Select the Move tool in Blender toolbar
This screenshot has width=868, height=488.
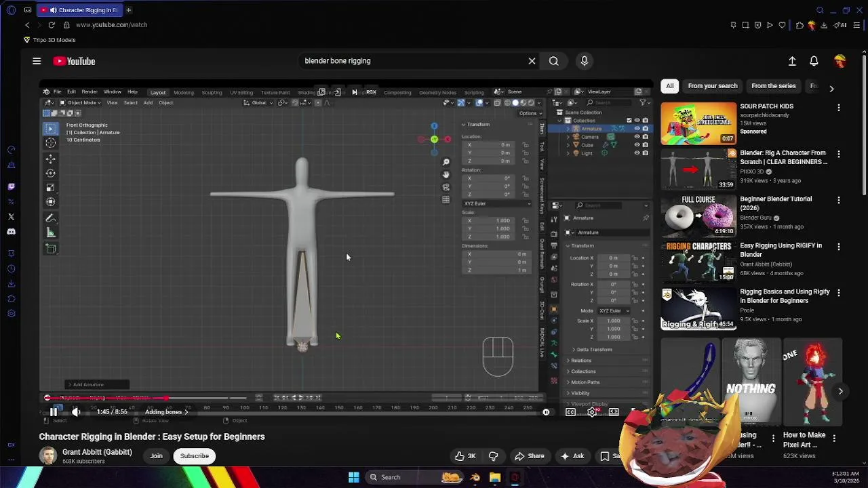click(51, 159)
